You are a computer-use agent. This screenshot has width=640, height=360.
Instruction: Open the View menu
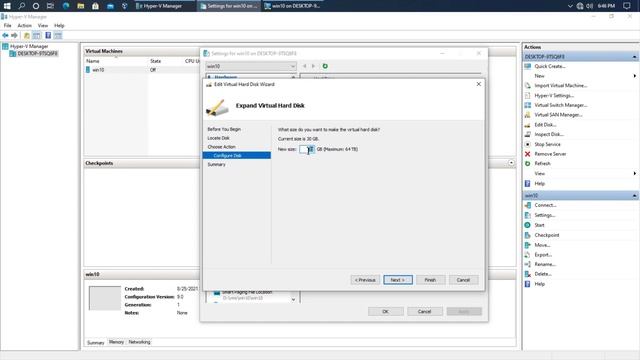tap(43, 25)
